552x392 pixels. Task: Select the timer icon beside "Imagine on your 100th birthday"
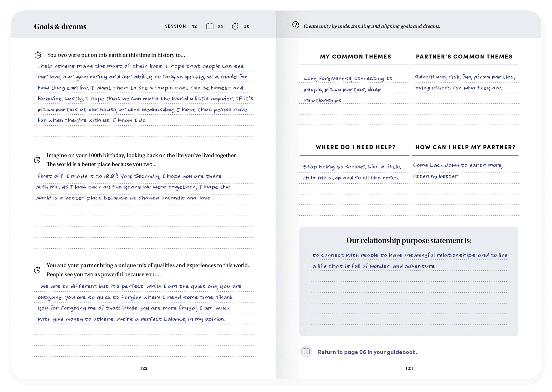tap(37, 159)
